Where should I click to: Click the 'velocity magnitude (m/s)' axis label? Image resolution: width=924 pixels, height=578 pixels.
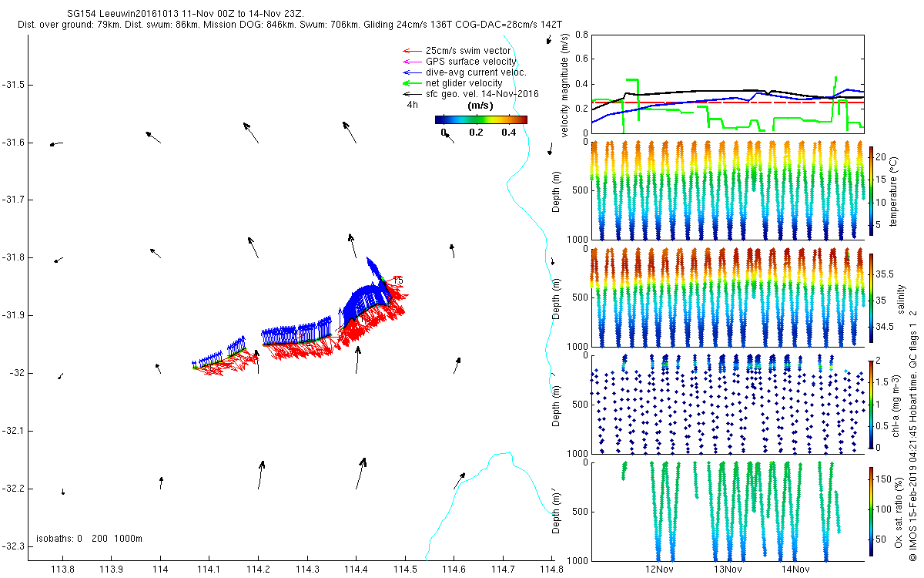566,86
